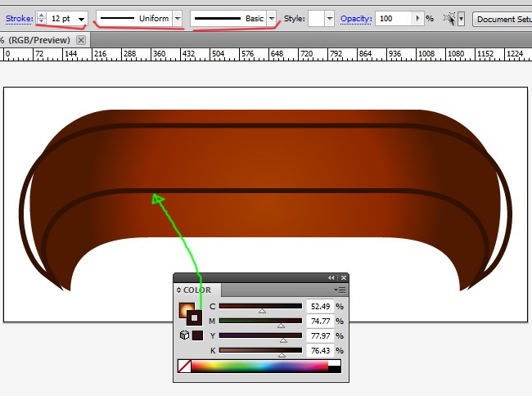Close the document tab with X
Image resolution: width=532 pixels, height=396 pixels.
tap(81, 39)
